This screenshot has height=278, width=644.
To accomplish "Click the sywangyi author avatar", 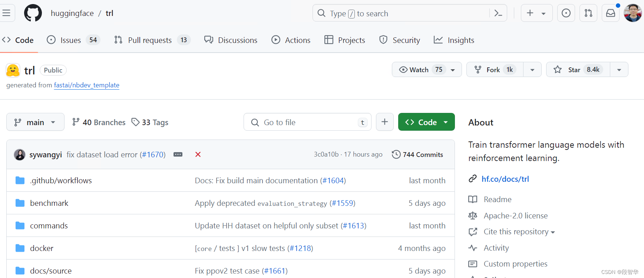I will (20, 154).
